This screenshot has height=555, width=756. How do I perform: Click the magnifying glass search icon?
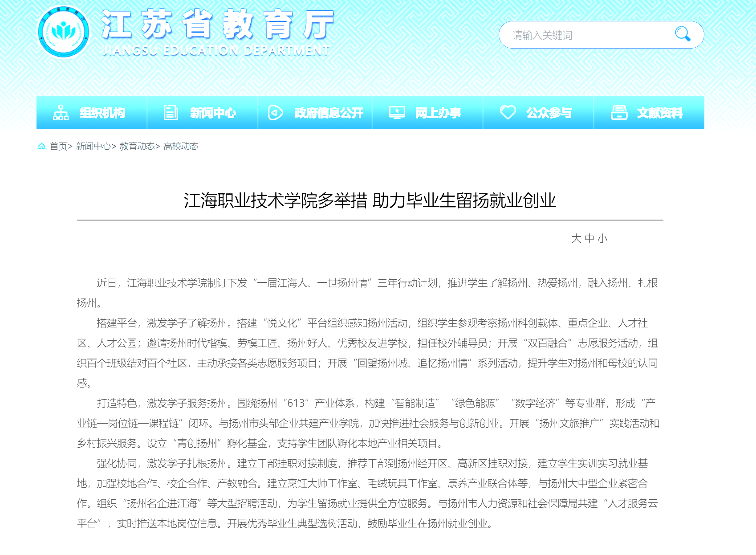pyautogui.click(x=682, y=34)
